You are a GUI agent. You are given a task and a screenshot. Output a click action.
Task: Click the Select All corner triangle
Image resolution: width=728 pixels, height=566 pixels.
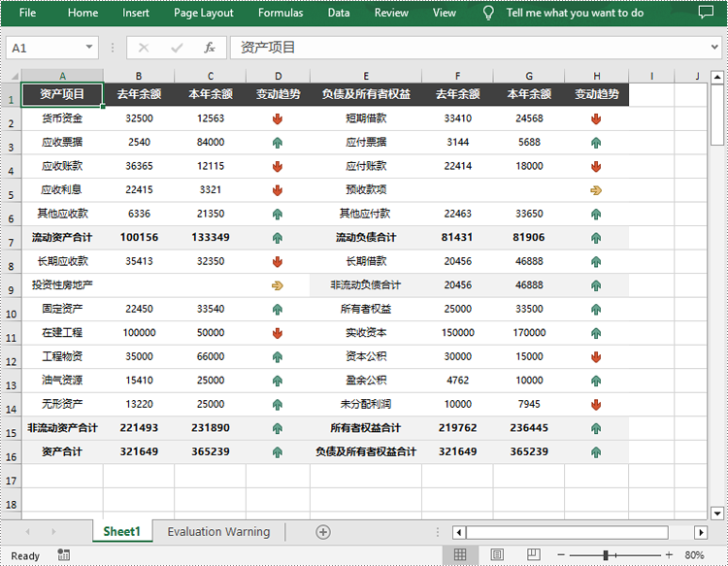(15, 76)
